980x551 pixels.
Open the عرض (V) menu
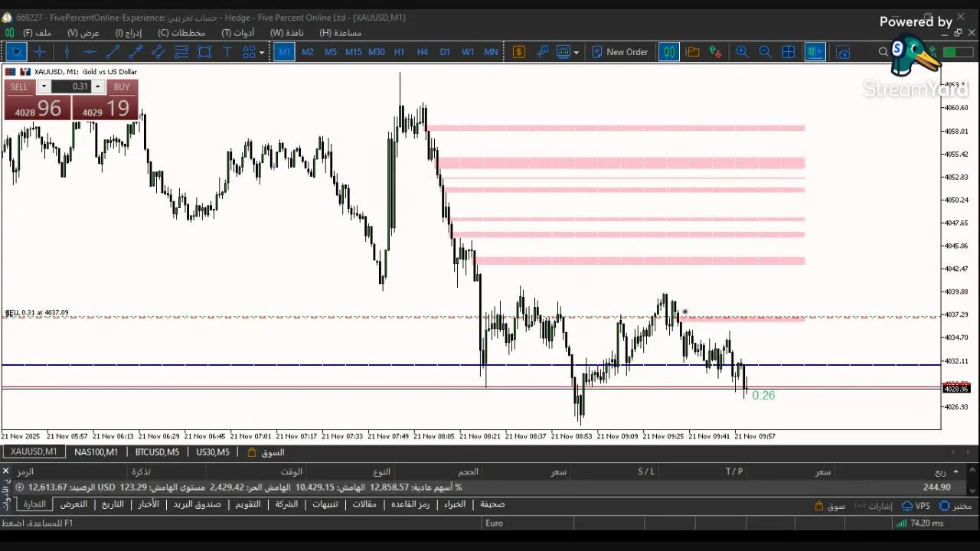[83, 33]
